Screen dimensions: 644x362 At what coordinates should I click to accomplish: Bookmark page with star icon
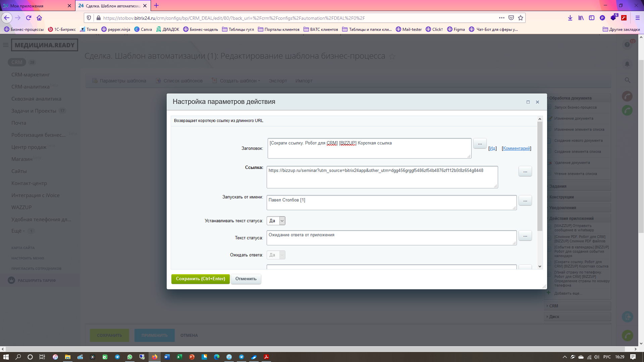pyautogui.click(x=520, y=18)
